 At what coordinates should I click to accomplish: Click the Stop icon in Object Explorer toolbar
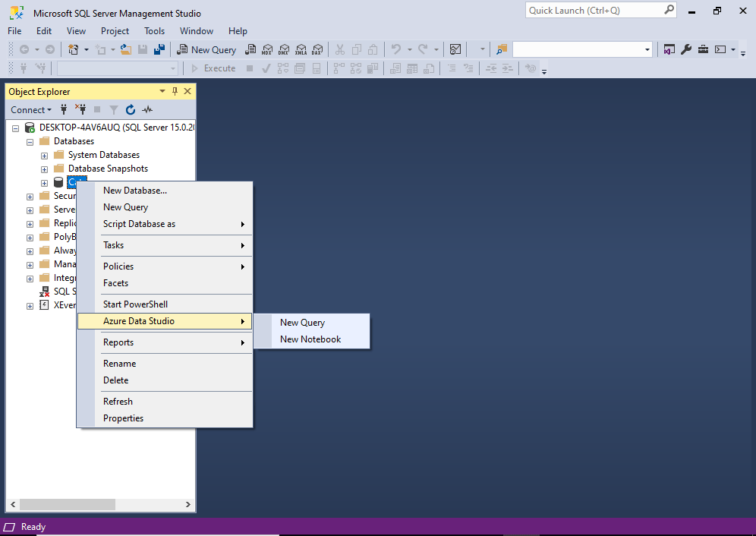tap(97, 109)
